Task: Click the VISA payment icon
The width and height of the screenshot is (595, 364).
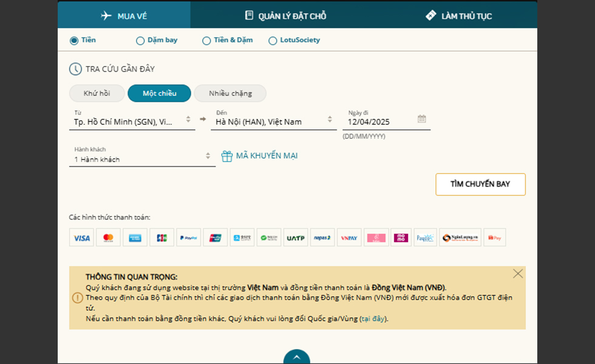Action: (x=81, y=238)
